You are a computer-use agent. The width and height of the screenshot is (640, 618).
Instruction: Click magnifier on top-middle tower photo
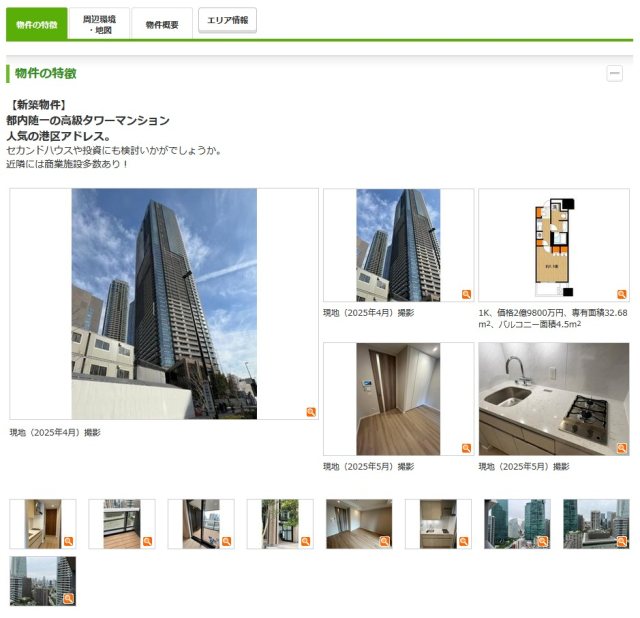(x=466, y=294)
